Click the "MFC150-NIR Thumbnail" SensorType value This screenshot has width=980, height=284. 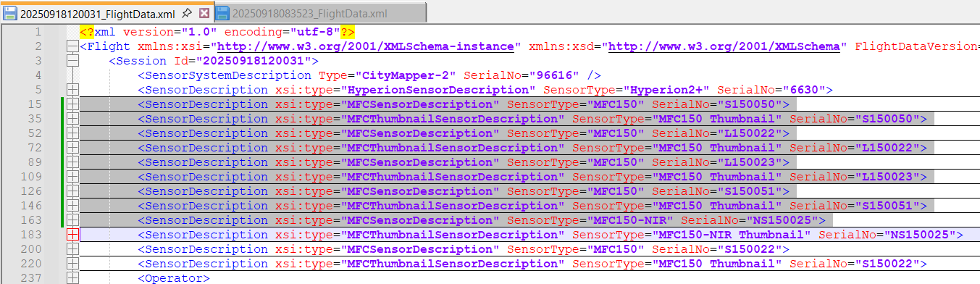[x=732, y=235]
